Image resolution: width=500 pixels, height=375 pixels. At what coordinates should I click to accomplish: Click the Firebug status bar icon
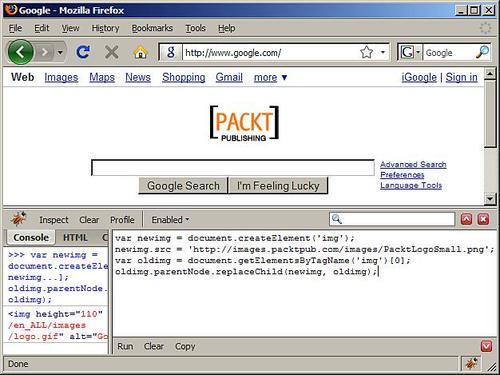(472, 363)
